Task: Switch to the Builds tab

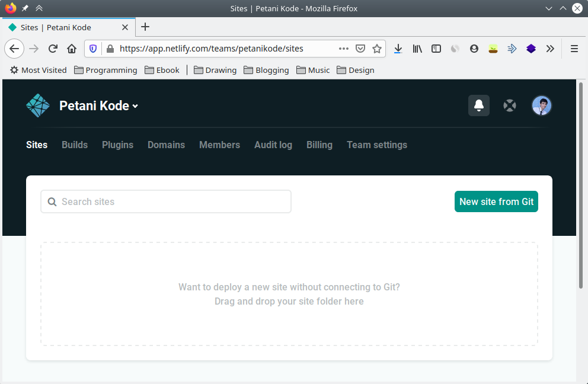Action: pos(74,145)
